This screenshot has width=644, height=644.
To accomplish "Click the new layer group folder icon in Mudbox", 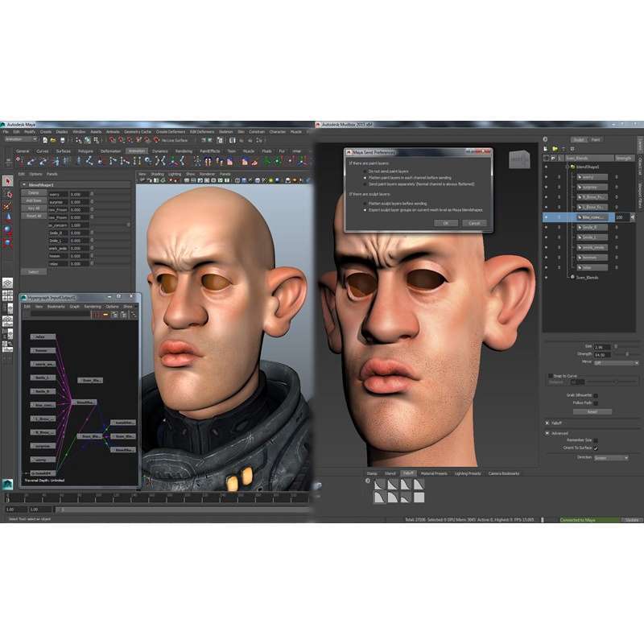I will click(x=555, y=149).
